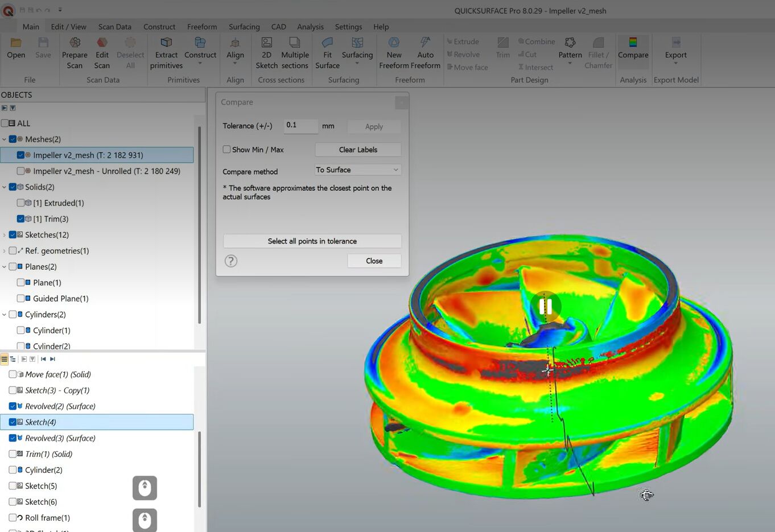
Task: Uncheck the Revolved(2) (Surface) checkbox
Action: tap(13, 406)
